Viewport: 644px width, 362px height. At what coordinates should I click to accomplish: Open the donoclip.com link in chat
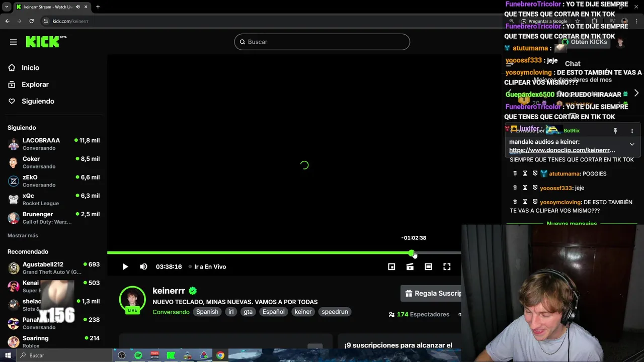click(562, 150)
